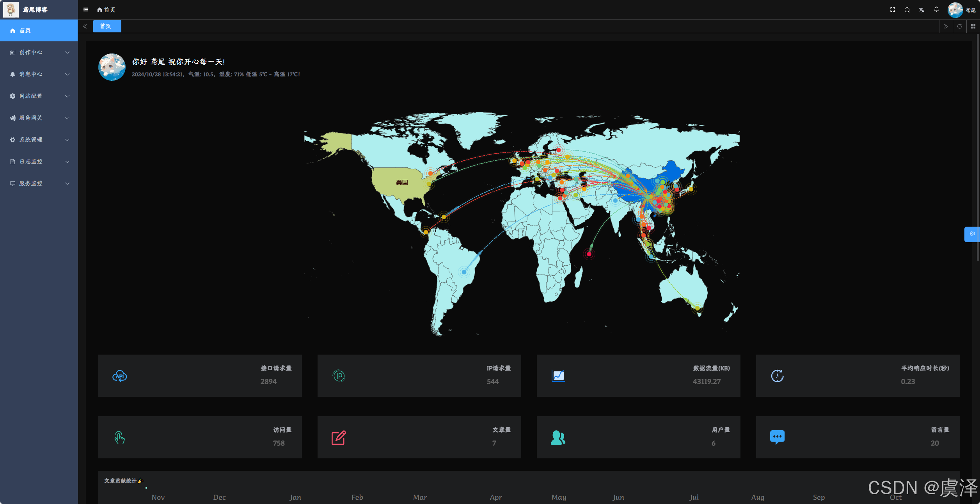This screenshot has height=504, width=980.
Task: Select the 首页 open tab
Action: (x=107, y=26)
